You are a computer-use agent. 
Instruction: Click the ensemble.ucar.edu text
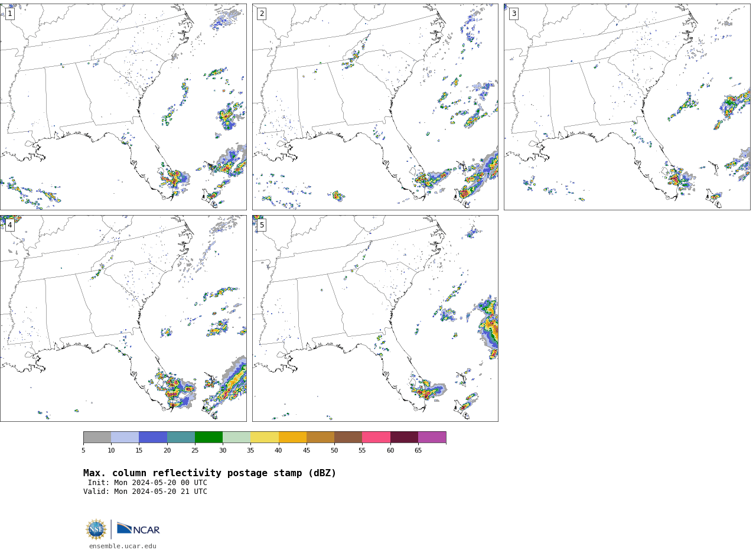coord(123,547)
